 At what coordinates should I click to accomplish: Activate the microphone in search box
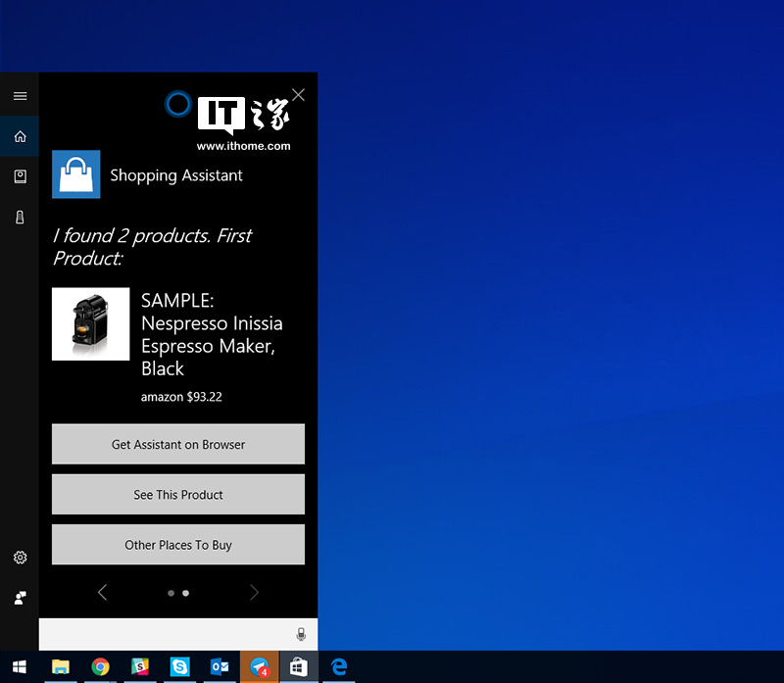pyautogui.click(x=301, y=634)
